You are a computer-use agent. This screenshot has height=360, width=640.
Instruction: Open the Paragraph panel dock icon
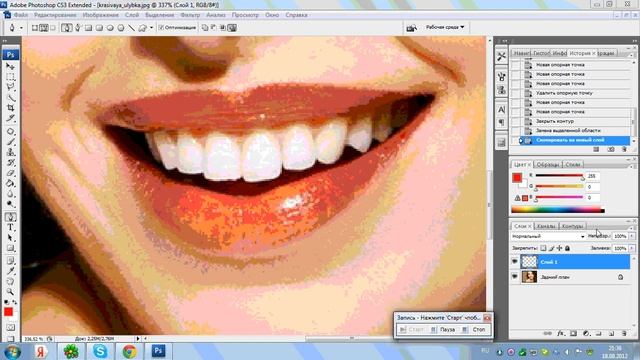(x=502, y=122)
